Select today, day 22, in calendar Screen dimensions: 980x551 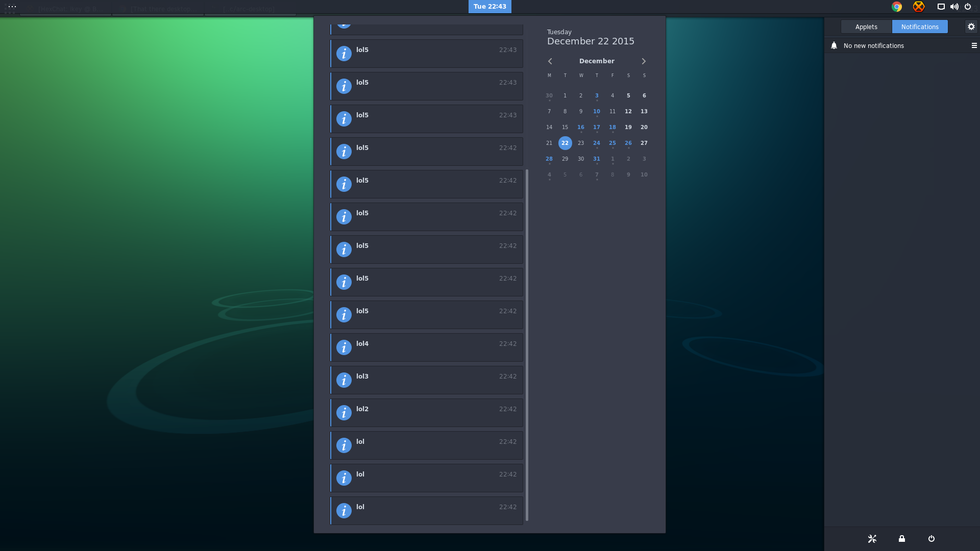point(565,143)
